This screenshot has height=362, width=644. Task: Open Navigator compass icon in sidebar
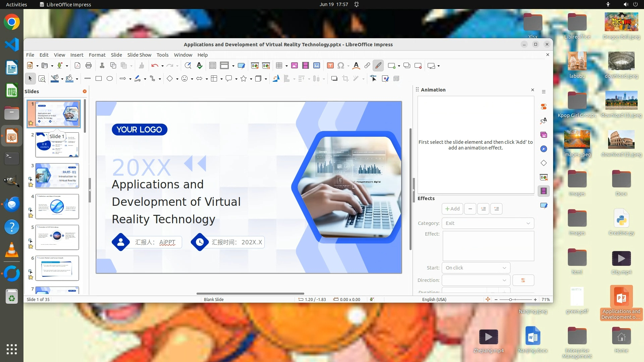(544, 149)
